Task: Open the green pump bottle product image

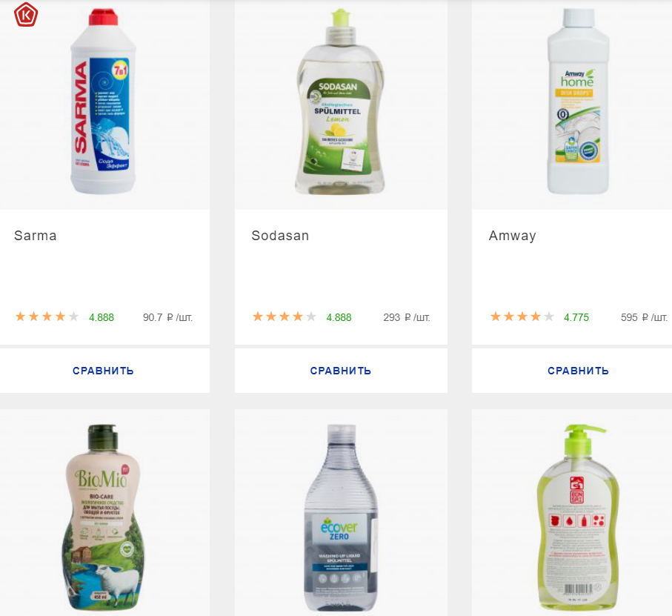Action: [x=578, y=517]
